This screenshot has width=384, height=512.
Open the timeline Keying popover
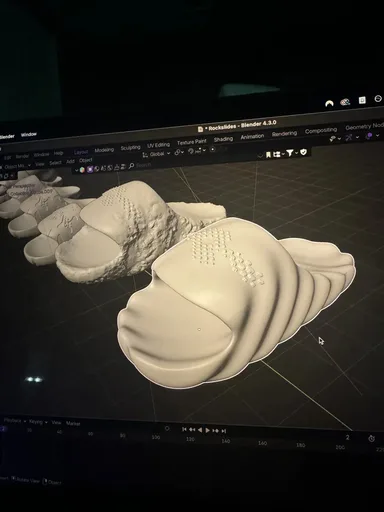coord(37,422)
